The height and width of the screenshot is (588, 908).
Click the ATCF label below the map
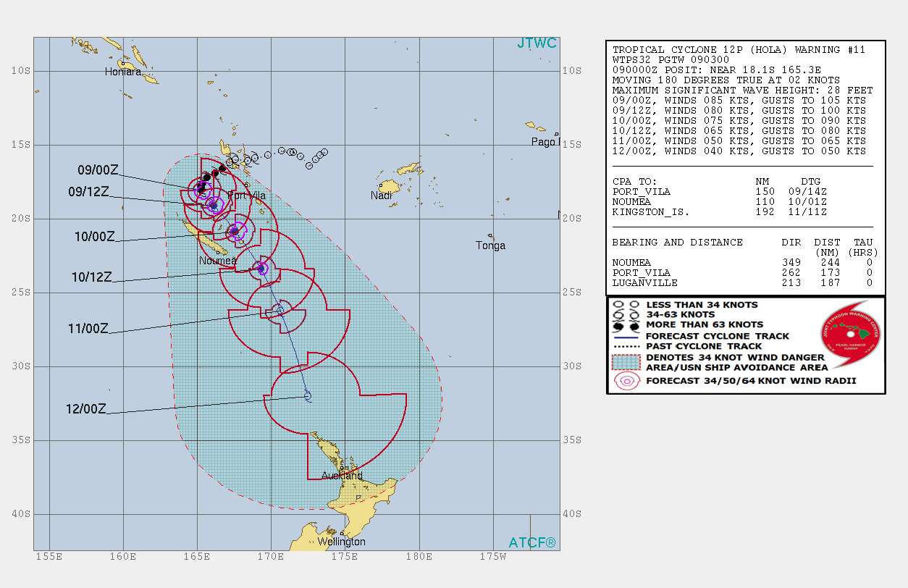tap(534, 541)
